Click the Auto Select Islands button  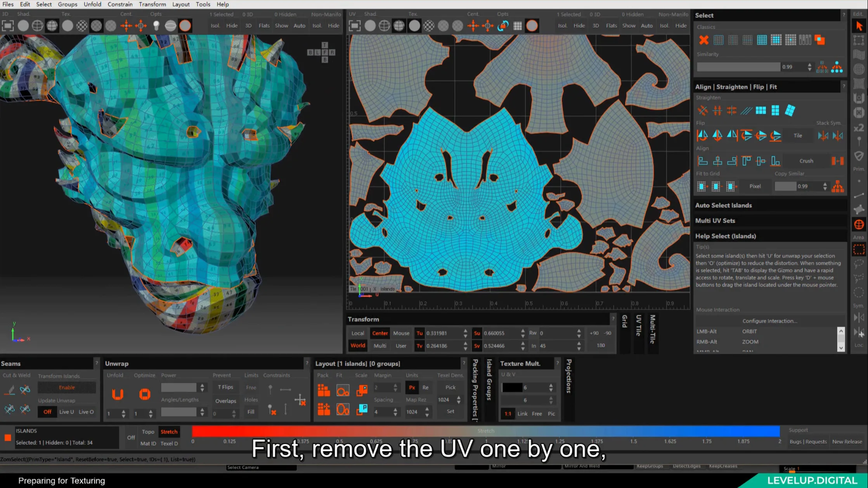(724, 205)
